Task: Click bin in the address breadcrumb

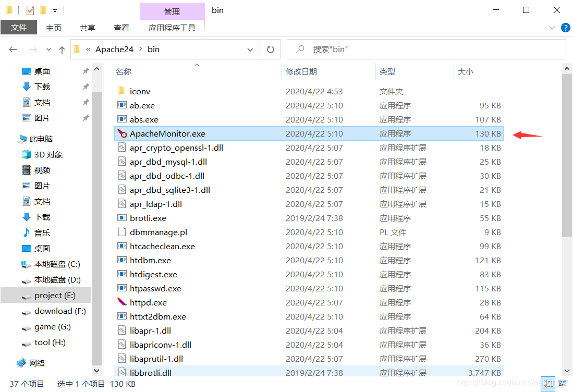Action: point(153,50)
